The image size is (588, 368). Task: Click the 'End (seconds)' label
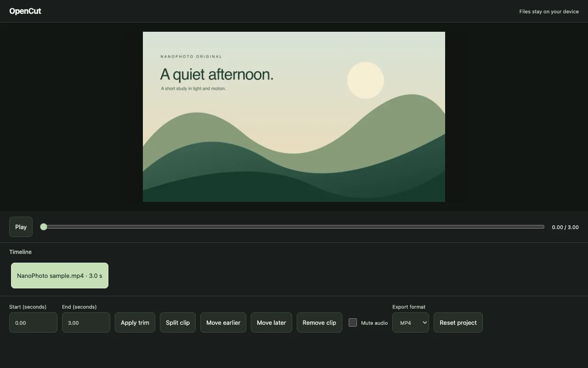click(x=79, y=307)
